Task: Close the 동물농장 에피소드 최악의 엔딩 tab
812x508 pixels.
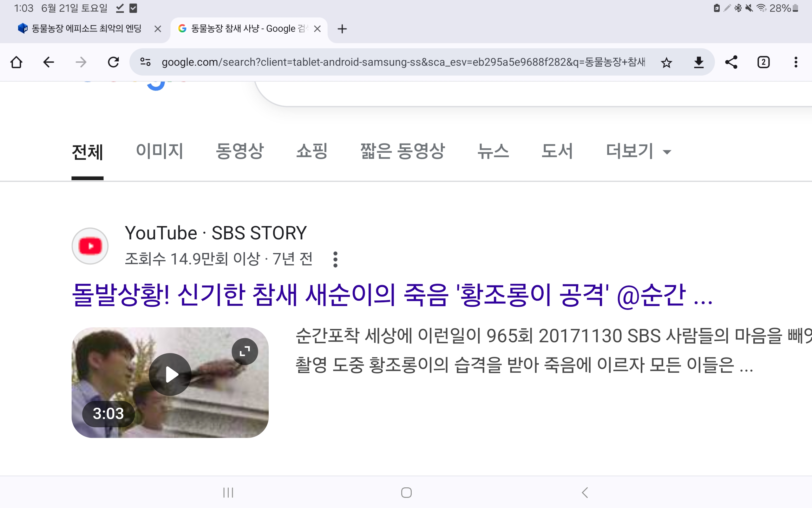Action: (158, 29)
